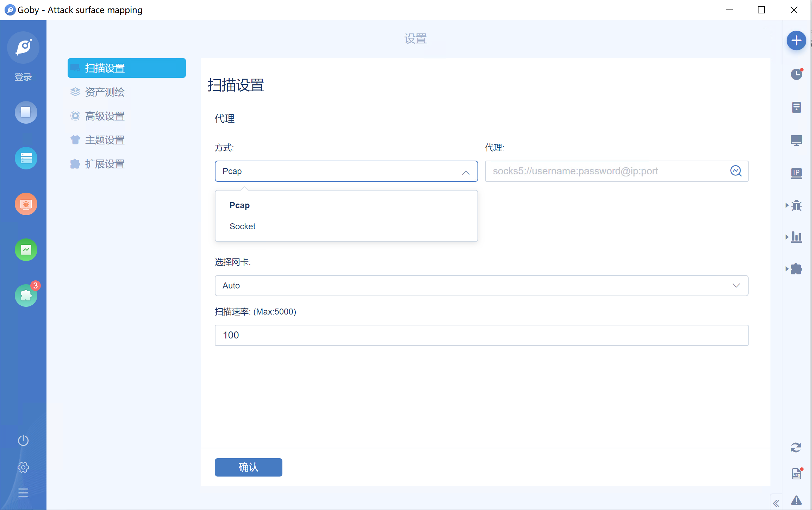Click the monitor screen icon

click(x=797, y=141)
